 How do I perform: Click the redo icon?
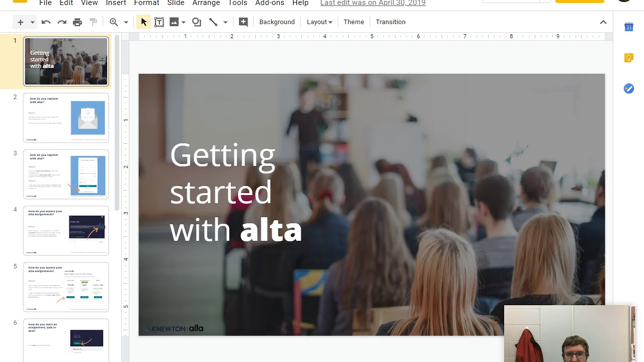pyautogui.click(x=62, y=22)
